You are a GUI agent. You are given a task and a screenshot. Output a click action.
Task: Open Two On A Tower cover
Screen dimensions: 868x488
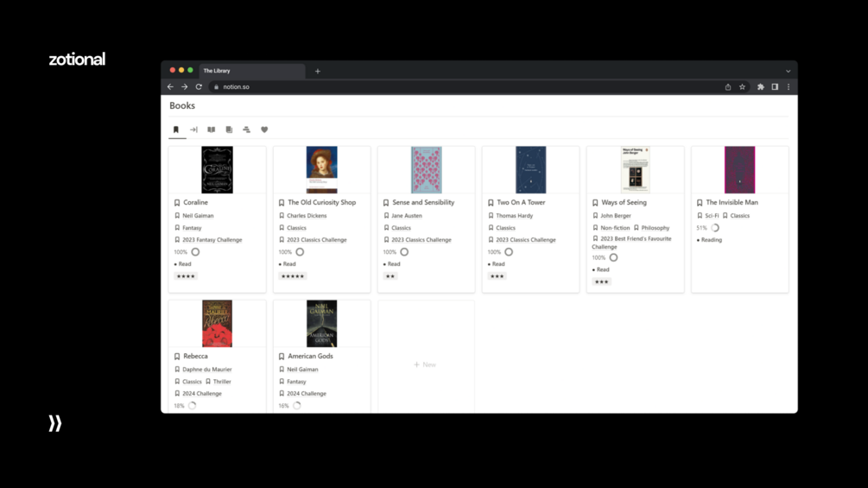click(x=531, y=170)
